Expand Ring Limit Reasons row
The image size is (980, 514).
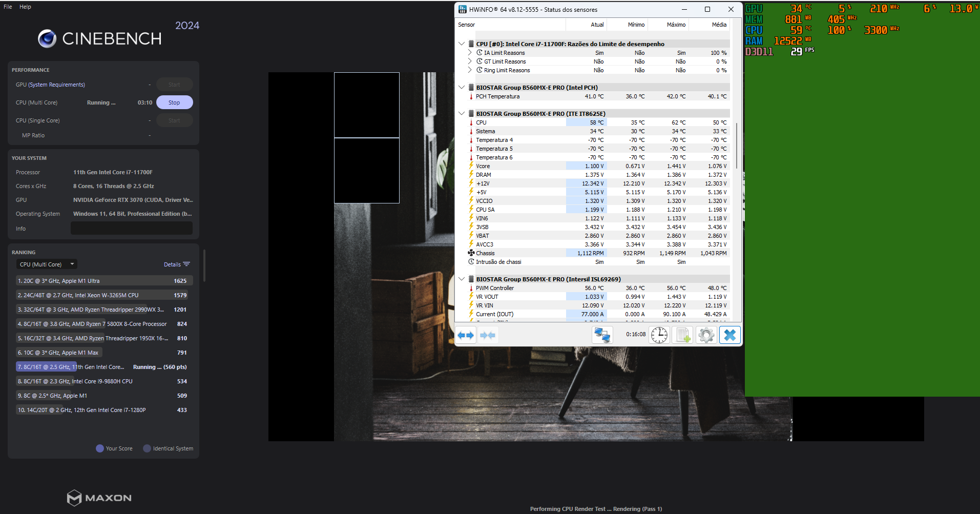click(x=470, y=70)
